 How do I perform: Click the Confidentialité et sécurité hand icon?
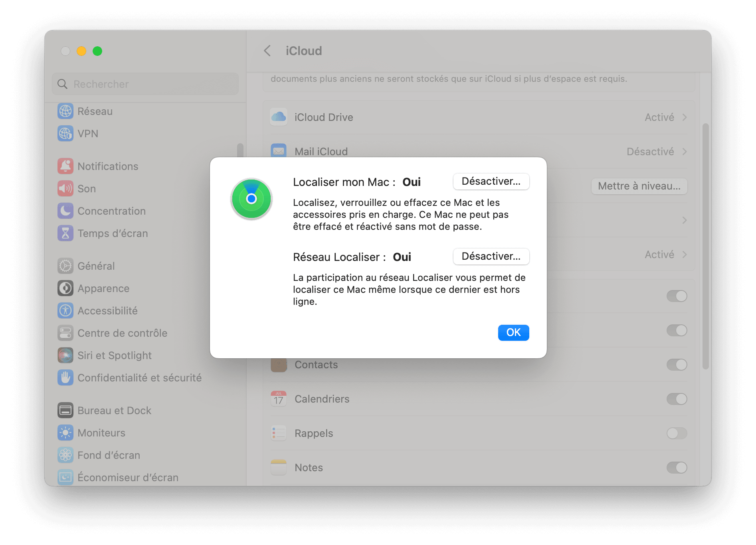point(65,377)
